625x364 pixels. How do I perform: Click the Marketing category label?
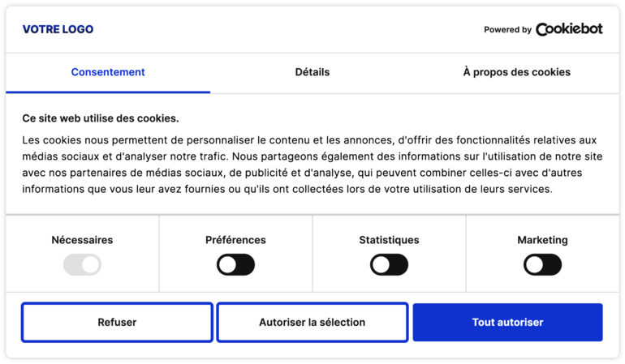[x=542, y=240]
